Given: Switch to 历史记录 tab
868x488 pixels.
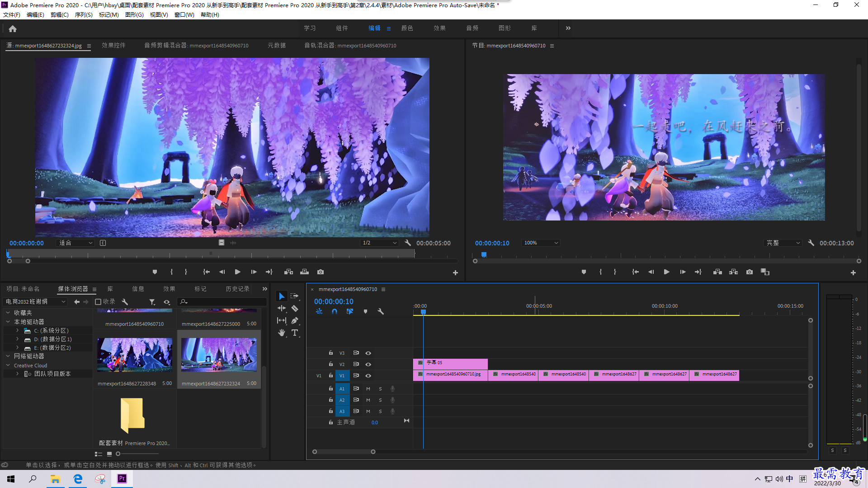Looking at the screenshot, I should [x=237, y=289].
